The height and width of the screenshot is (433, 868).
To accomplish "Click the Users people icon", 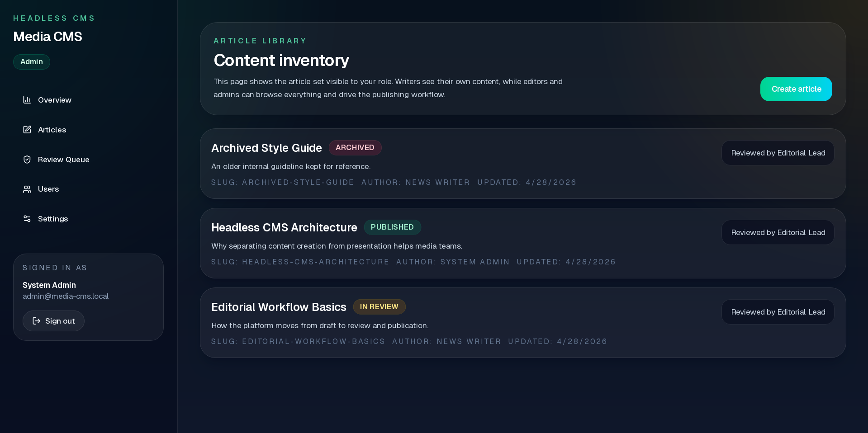I will click(x=27, y=189).
